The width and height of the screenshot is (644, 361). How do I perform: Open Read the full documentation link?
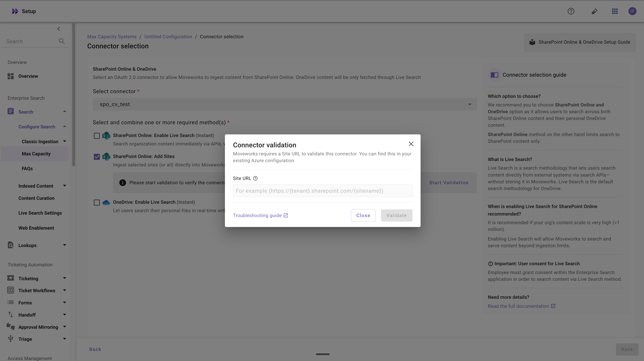[x=521, y=306]
